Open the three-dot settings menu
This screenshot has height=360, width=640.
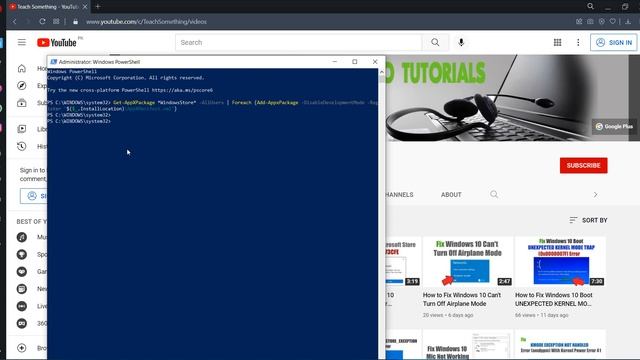pyautogui.click(x=578, y=42)
